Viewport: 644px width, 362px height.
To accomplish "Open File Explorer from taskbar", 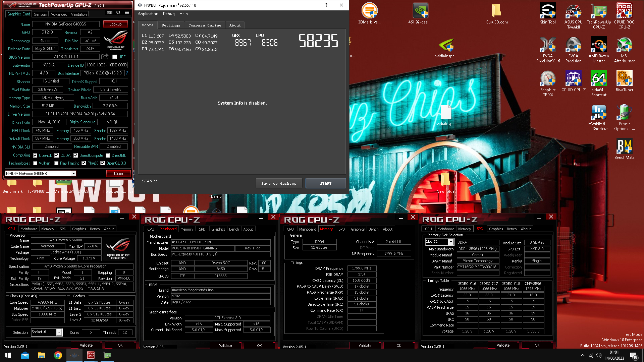I will coord(41,355).
